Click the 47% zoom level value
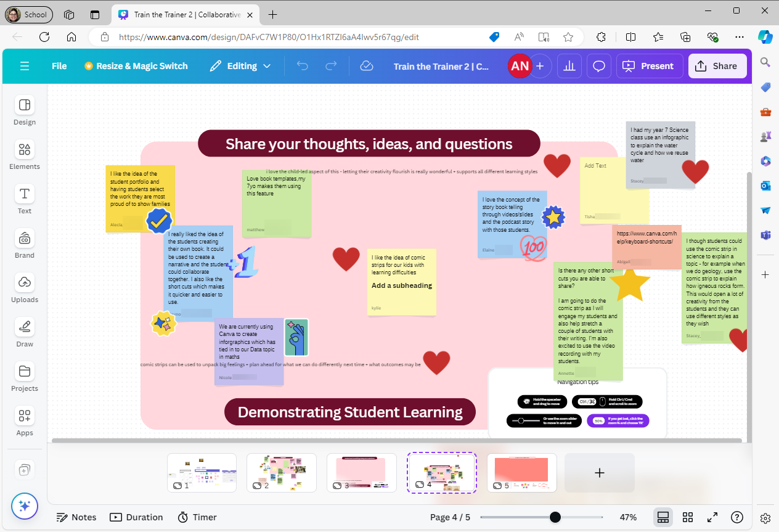Viewport: 779px width, 532px height. tap(628, 517)
